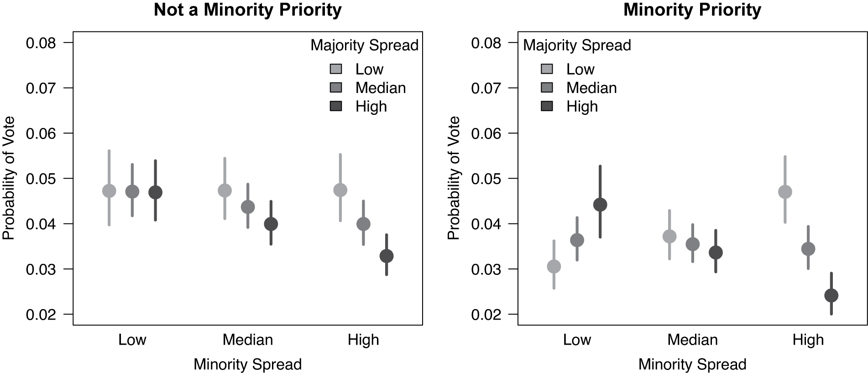Click "High" x-axis tick label in right chart
Screen dimensions: 868x377
(808, 340)
